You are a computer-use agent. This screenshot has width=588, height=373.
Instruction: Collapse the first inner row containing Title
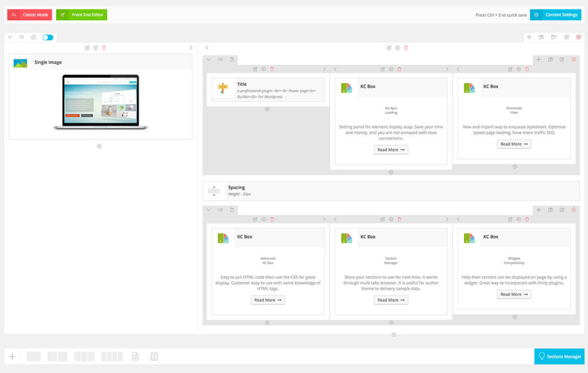tap(208, 59)
